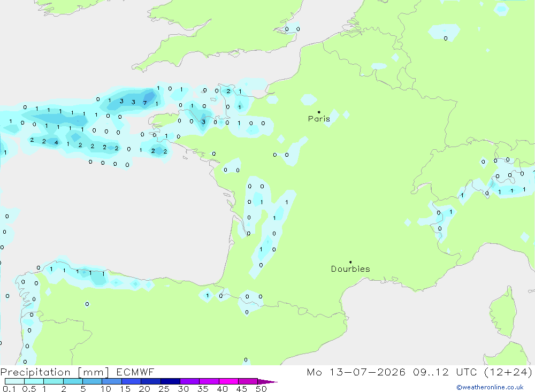Click legend tick label '0.1'
This screenshot has height=392, width=535.
click(9, 389)
